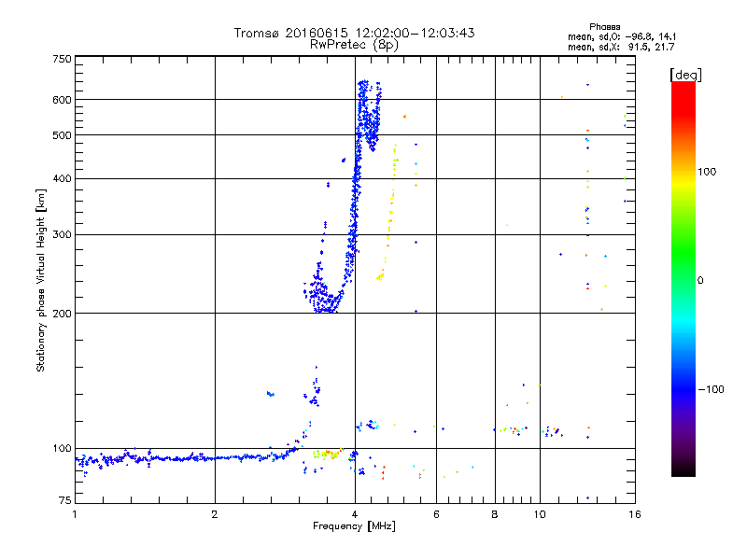
Task: Select the 600 tick label on height axis
Action: click(62, 100)
